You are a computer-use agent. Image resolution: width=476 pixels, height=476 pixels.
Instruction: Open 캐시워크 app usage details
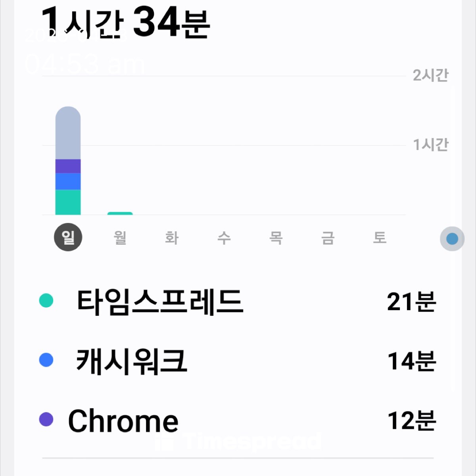131,361
